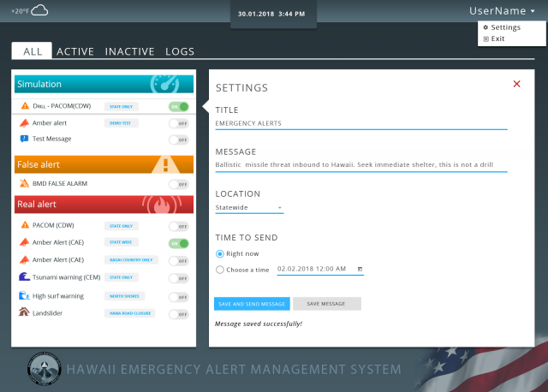Click the Simulation header gauge icon
The height and width of the screenshot is (392, 548).
[x=165, y=84]
